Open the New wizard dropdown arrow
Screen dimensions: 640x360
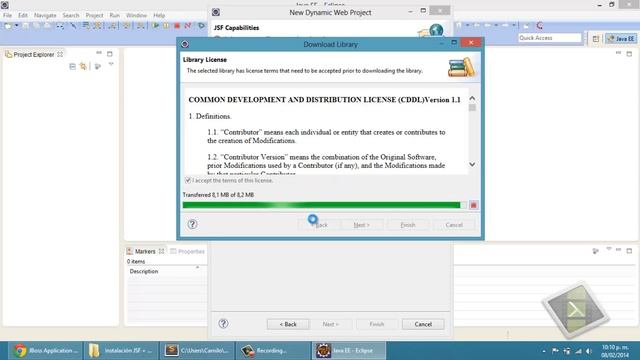17,26
